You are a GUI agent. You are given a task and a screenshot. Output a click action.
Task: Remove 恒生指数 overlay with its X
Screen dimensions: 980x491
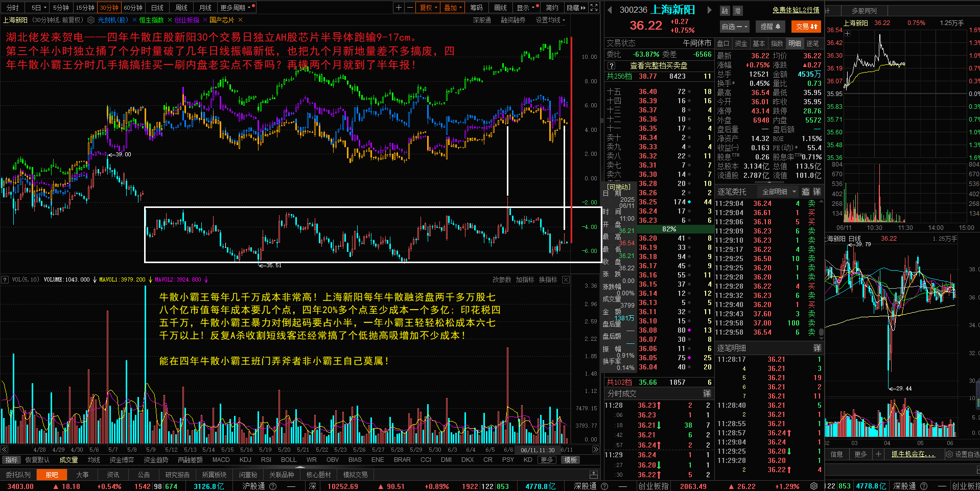point(170,20)
